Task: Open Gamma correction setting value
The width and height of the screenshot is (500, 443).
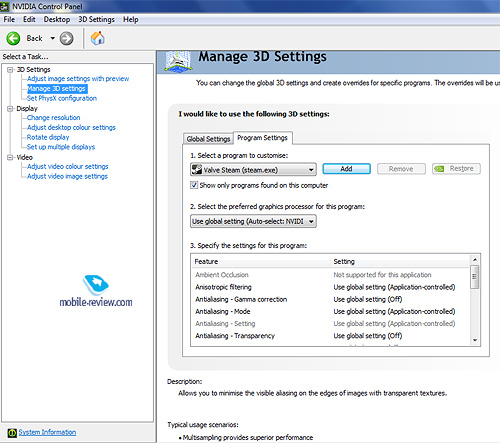Action: click(x=368, y=299)
